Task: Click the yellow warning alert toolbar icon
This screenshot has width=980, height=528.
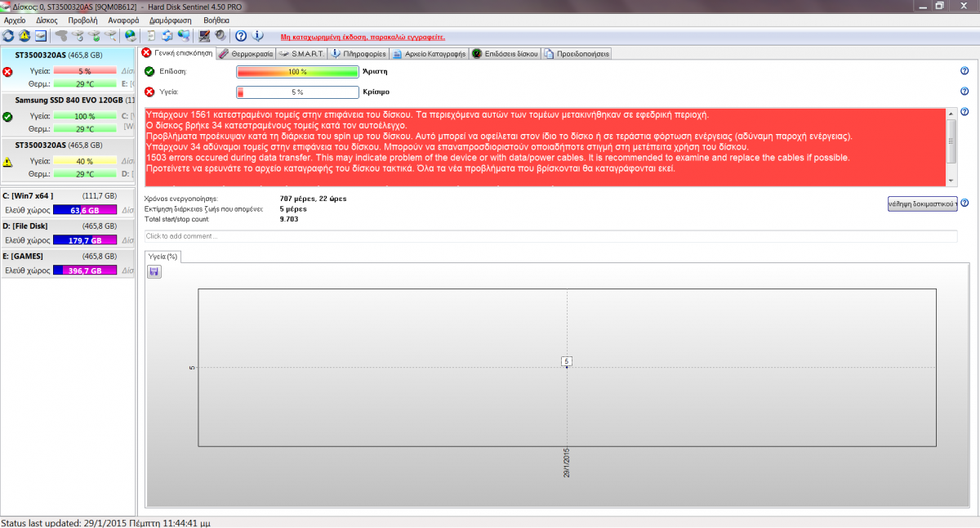Action: coord(24,36)
